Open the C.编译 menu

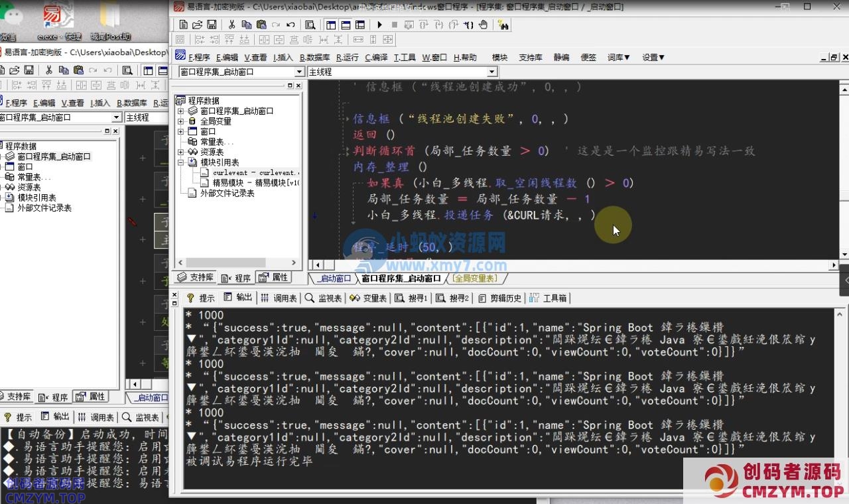coord(376,58)
